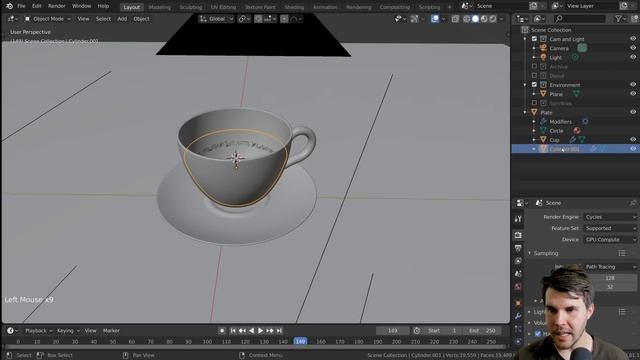The height and width of the screenshot is (360, 640).
Task: Open the Help menu
Action: coord(103,6)
